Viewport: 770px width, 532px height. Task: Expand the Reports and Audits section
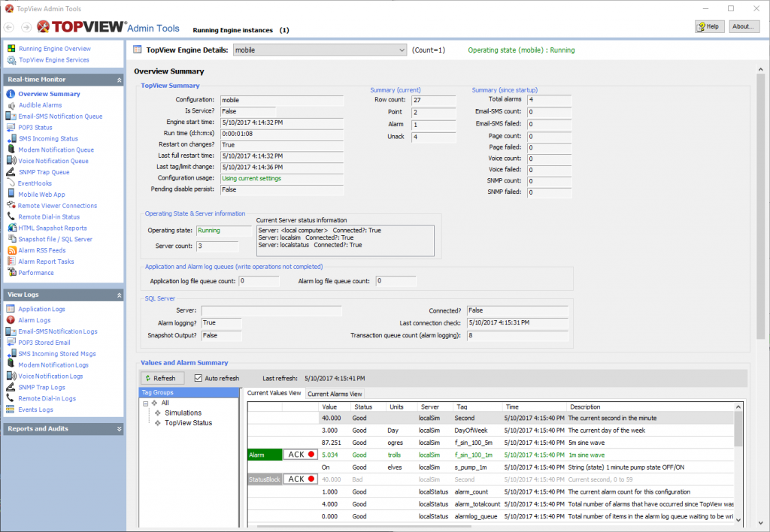coord(120,429)
